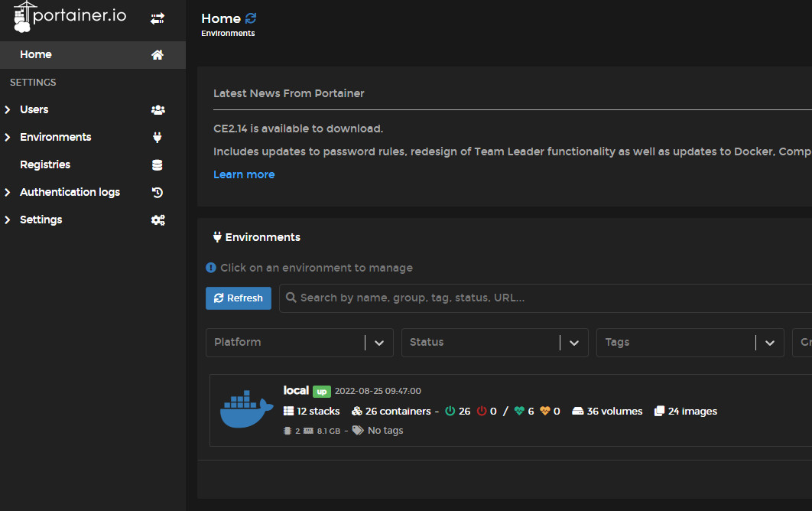Click the Registries database icon
This screenshot has height=511, width=812.
(x=158, y=165)
